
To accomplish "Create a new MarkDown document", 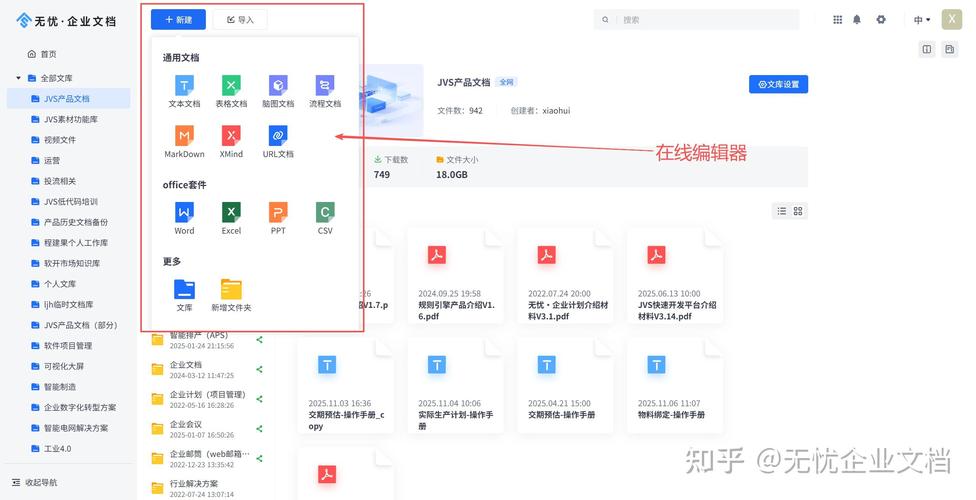I will (184, 142).
